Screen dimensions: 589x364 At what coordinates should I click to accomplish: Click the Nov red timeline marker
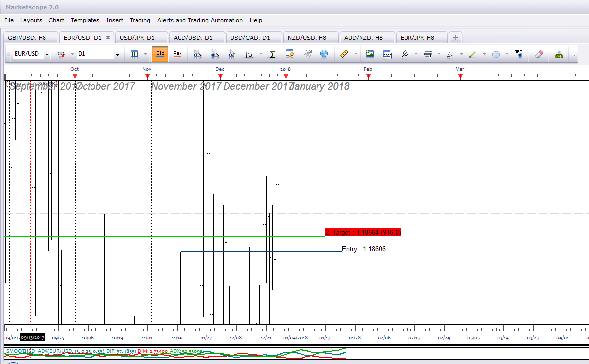tap(148, 77)
